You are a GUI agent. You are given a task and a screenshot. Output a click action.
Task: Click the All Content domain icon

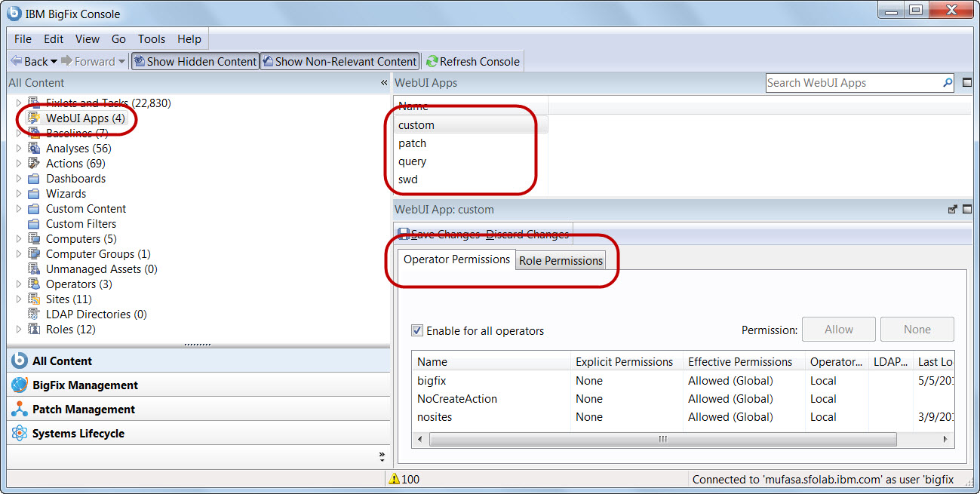pyautogui.click(x=20, y=361)
